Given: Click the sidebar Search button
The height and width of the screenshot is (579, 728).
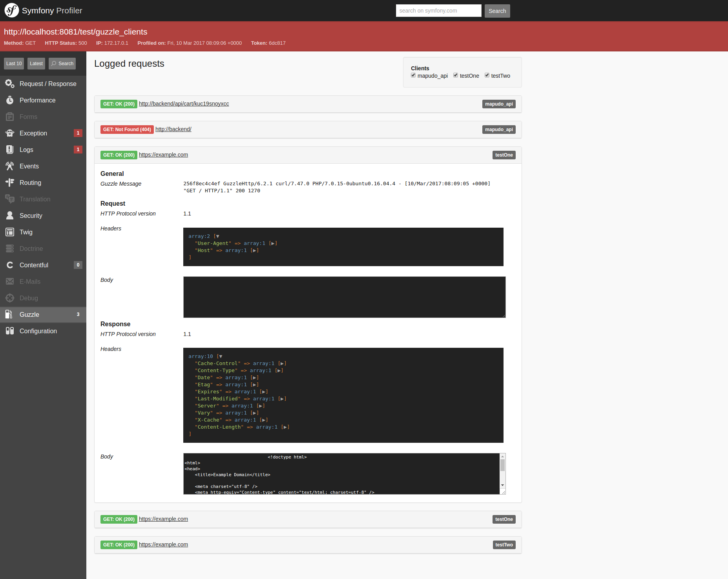Looking at the screenshot, I should coord(62,64).
